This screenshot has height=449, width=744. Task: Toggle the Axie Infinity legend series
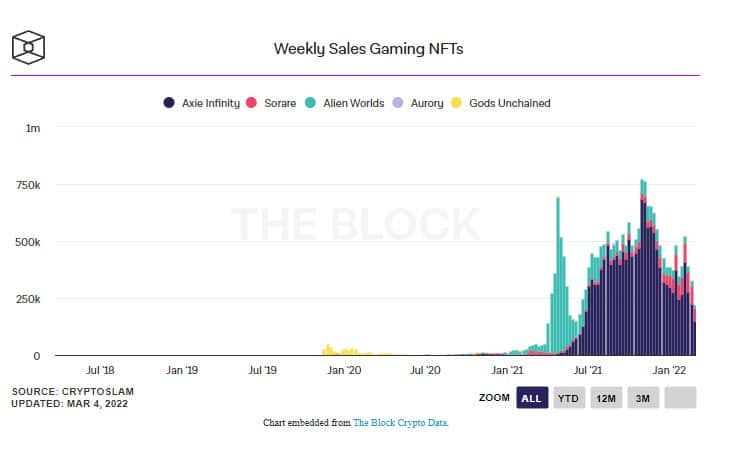pos(202,103)
